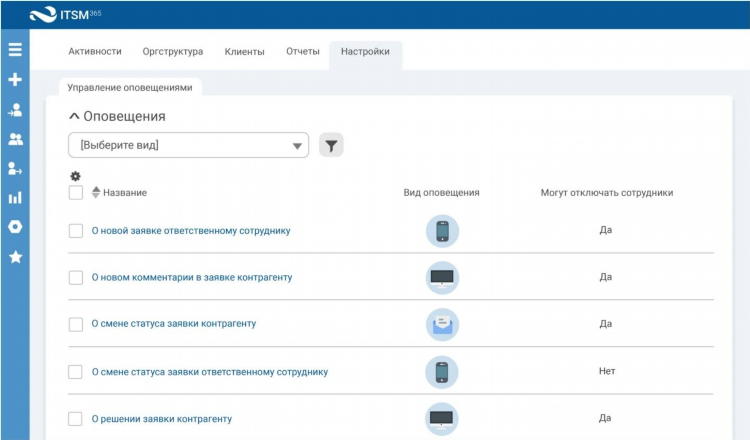Click the plus add icon in sidebar
Image resolution: width=750 pixels, height=440 pixels.
pos(15,79)
